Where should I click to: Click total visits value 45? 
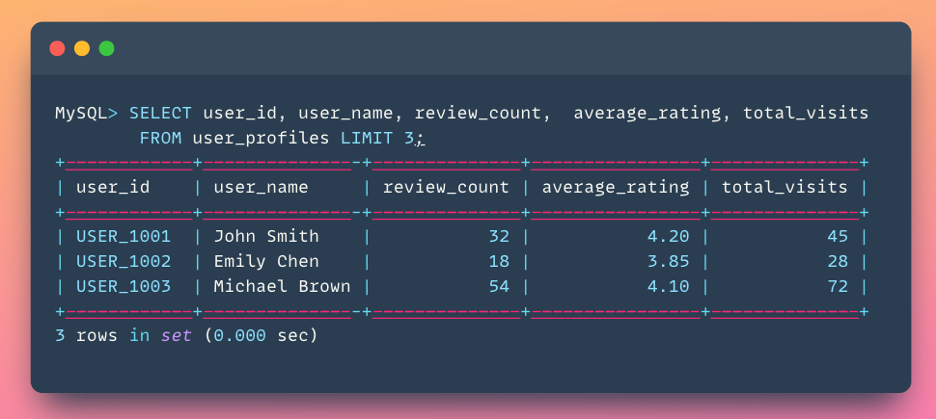[838, 236]
